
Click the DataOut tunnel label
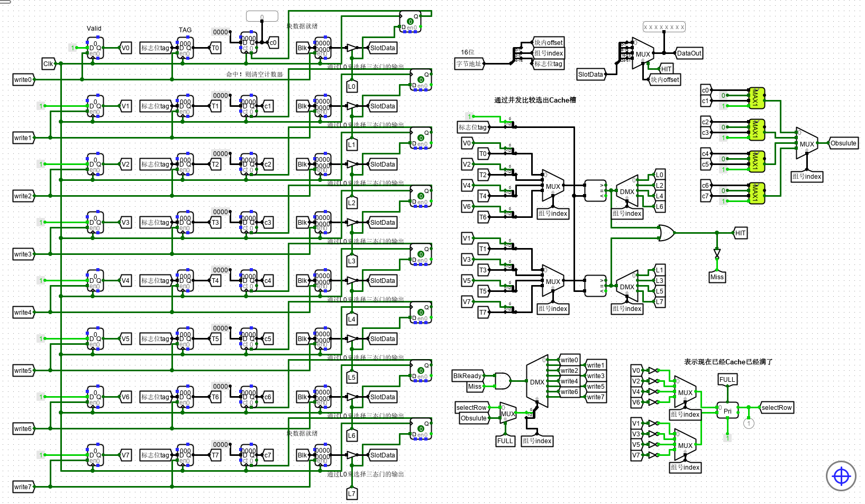pyautogui.click(x=689, y=53)
